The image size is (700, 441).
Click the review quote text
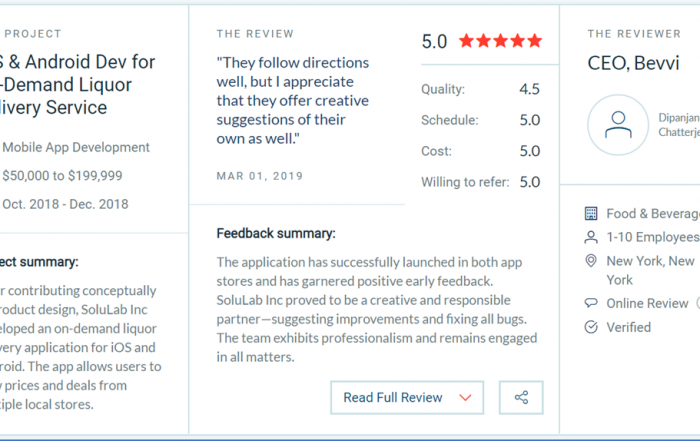[x=293, y=100]
